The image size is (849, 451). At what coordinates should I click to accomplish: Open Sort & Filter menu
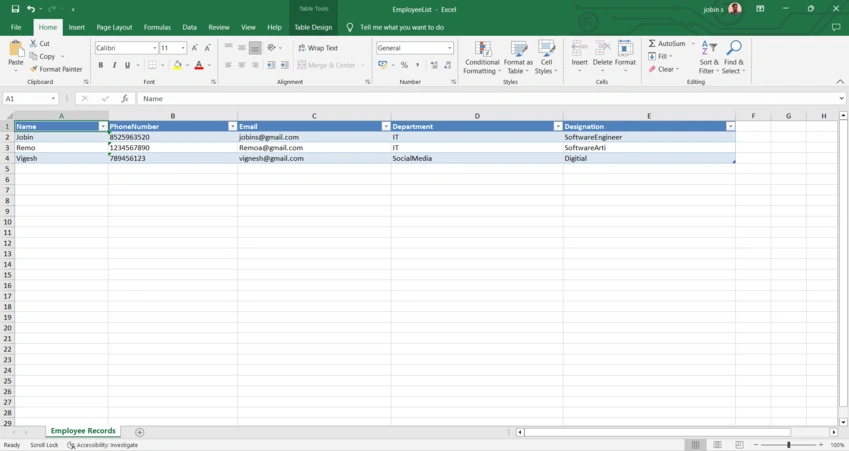tap(709, 57)
